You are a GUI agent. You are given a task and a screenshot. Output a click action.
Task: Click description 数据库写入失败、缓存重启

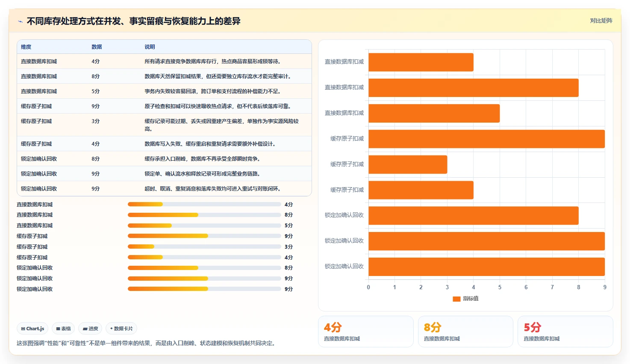[210, 144]
